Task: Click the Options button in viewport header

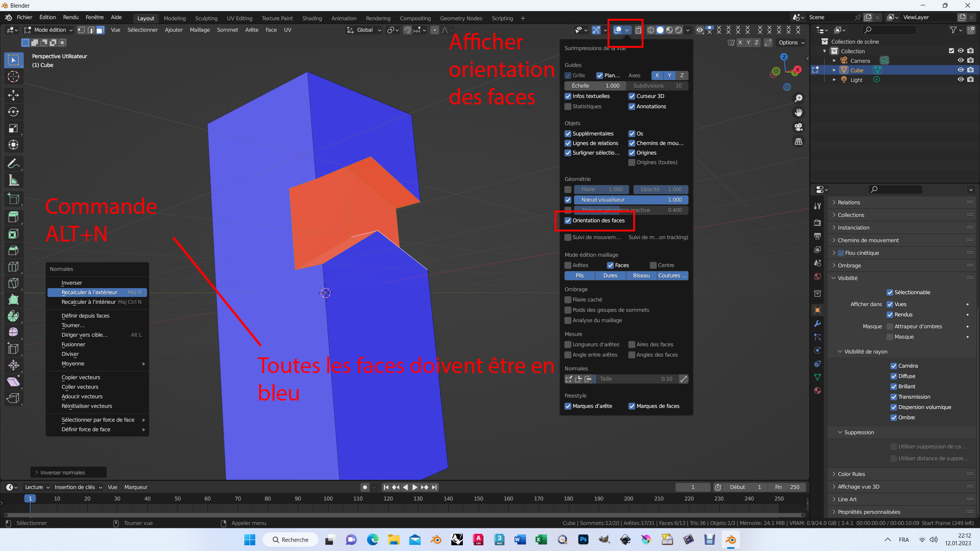Action: coord(791,42)
